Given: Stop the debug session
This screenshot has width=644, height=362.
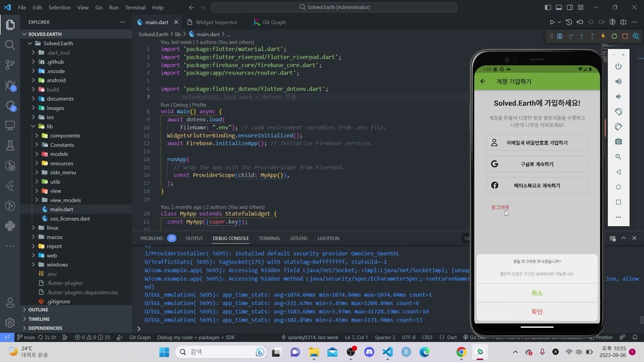Looking at the screenshot, I should click(x=625, y=36).
